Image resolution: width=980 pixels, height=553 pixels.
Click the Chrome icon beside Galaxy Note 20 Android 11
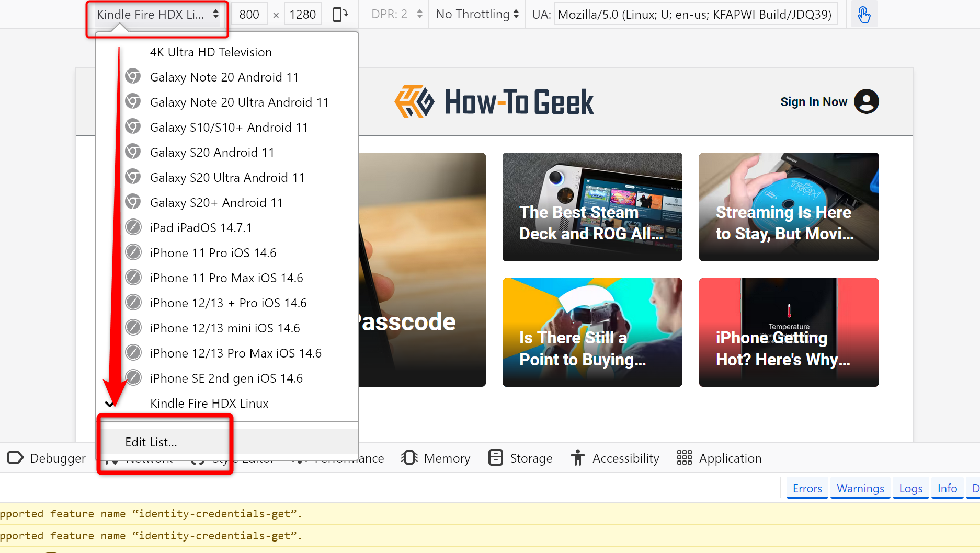point(133,76)
